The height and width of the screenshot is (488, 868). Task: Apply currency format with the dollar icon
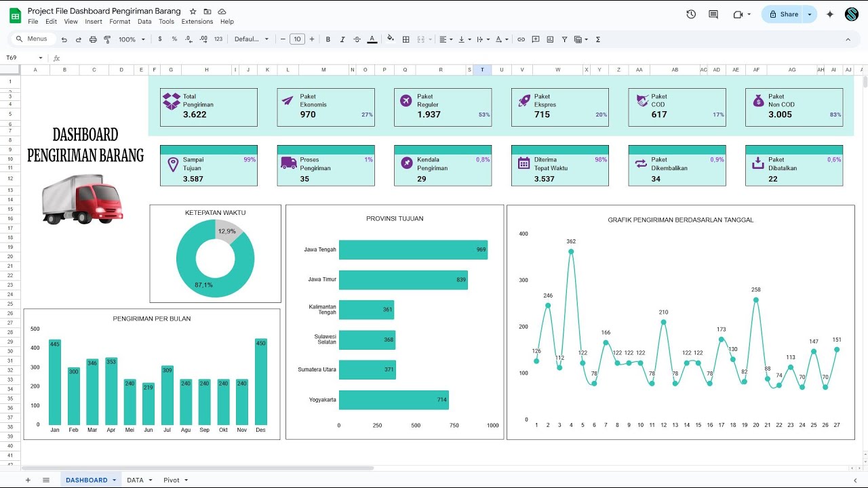click(160, 39)
